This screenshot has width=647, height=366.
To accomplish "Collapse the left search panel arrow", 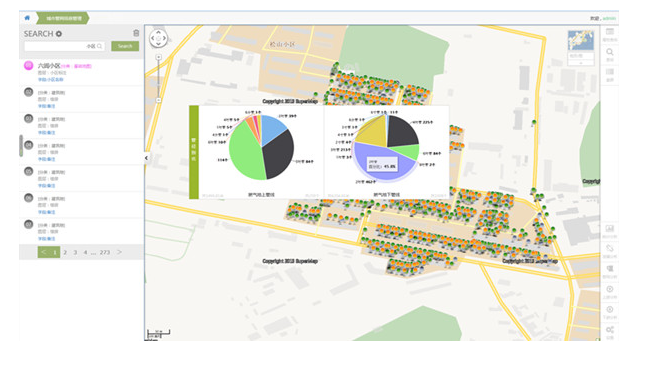I will click(146, 158).
